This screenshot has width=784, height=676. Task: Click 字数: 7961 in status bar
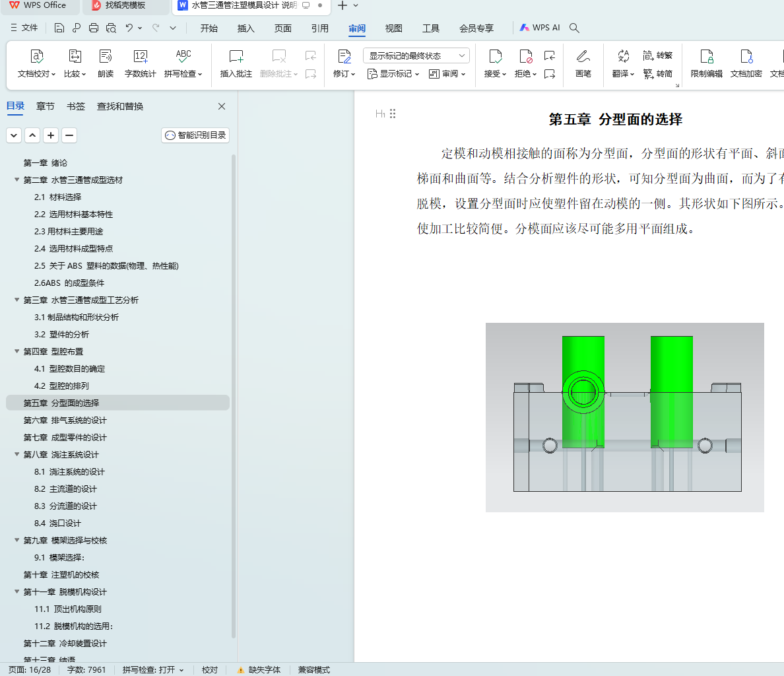[x=86, y=669]
